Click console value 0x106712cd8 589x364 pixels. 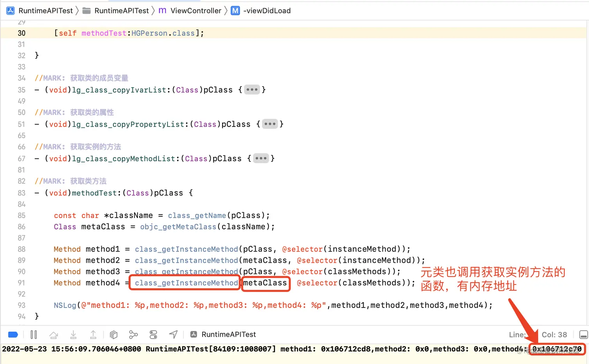[x=346, y=349]
